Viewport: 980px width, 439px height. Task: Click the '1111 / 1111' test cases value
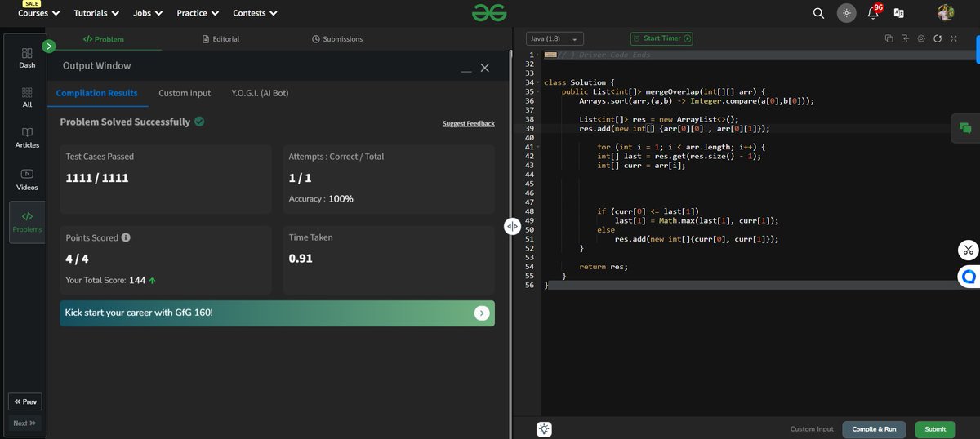coord(97,178)
